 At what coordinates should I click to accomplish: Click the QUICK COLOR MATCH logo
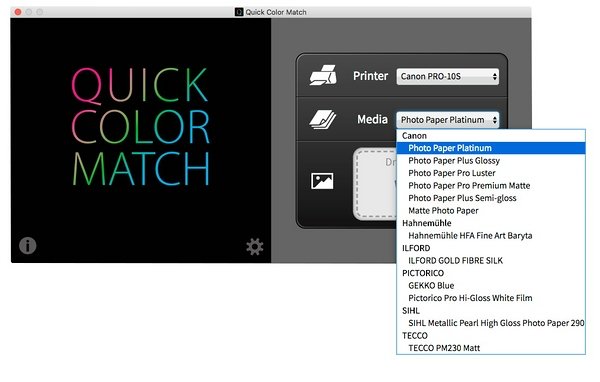(141, 127)
